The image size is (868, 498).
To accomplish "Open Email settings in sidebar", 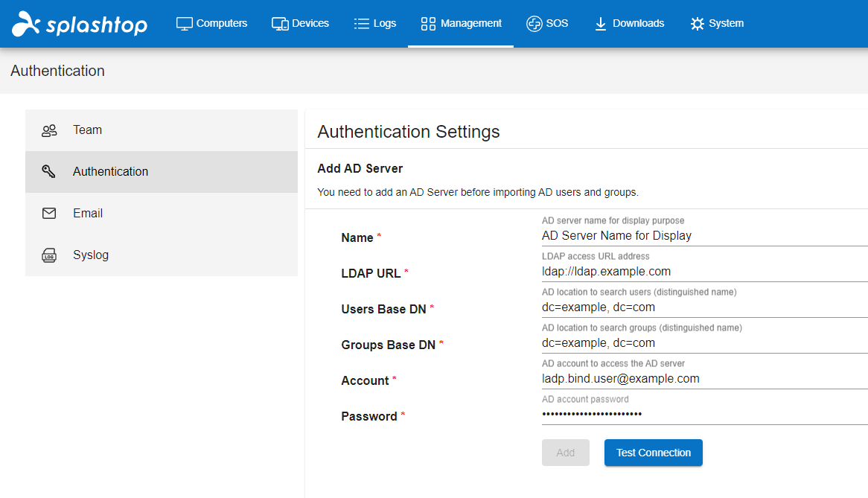I will click(x=162, y=214).
